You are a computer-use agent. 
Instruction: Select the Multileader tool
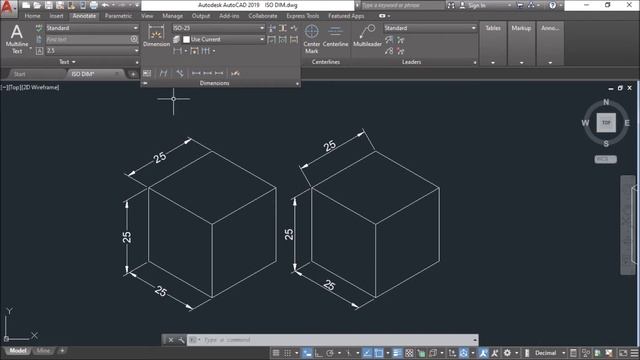[x=367, y=36]
